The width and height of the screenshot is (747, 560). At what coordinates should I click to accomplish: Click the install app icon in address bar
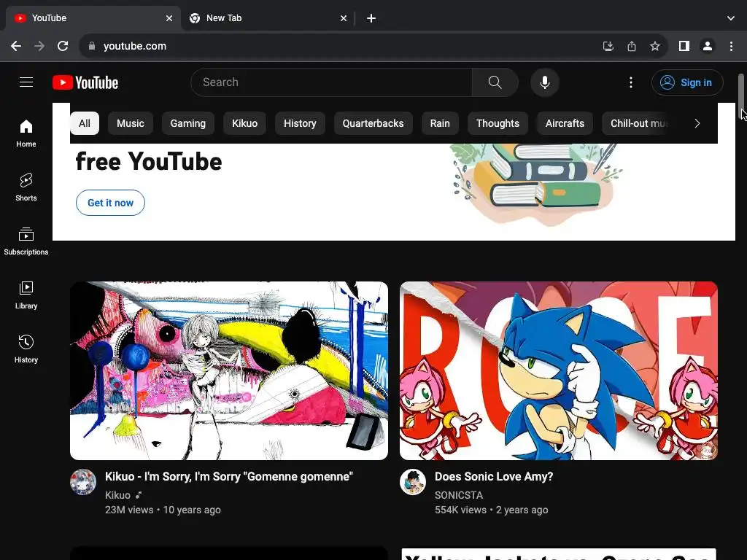pos(608,46)
